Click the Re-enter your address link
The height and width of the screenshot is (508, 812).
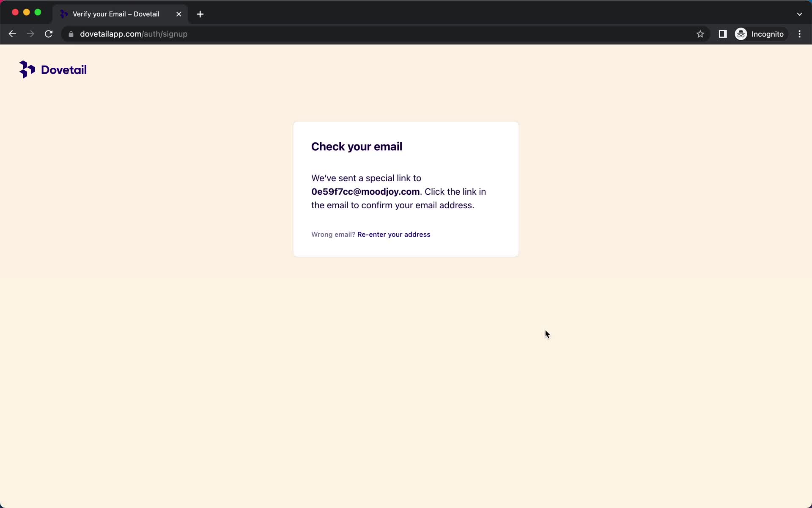tap(394, 234)
